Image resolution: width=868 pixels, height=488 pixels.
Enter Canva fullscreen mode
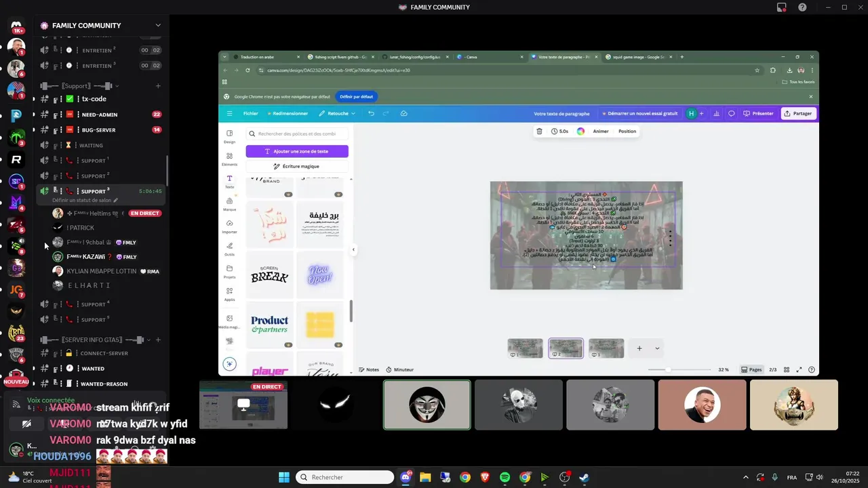800,369
